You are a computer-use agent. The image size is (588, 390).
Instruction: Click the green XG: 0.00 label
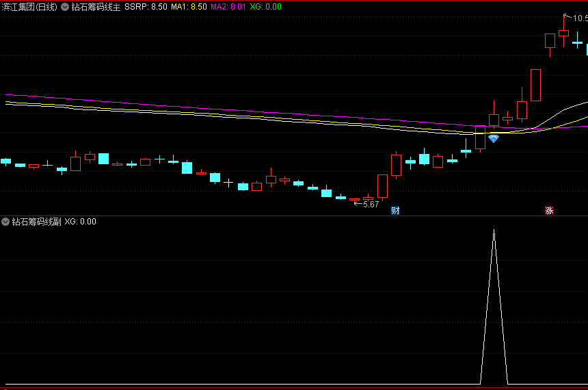pyautogui.click(x=265, y=7)
